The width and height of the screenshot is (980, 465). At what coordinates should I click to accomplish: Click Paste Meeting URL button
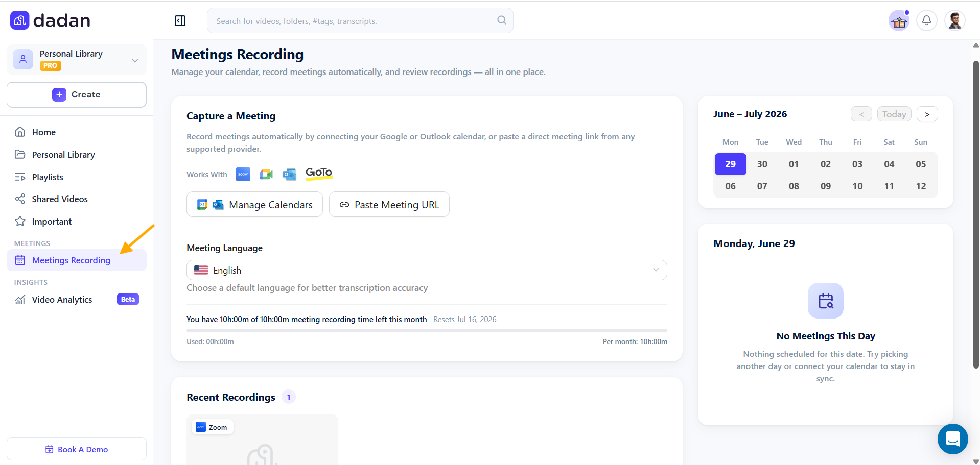coord(389,204)
